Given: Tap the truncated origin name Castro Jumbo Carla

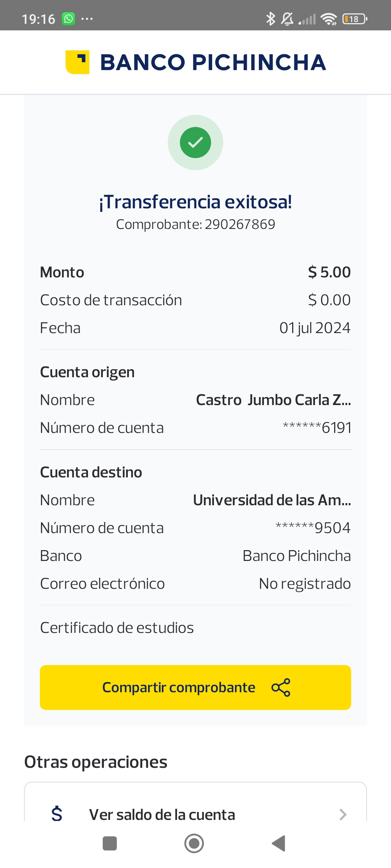Looking at the screenshot, I should click(273, 400).
